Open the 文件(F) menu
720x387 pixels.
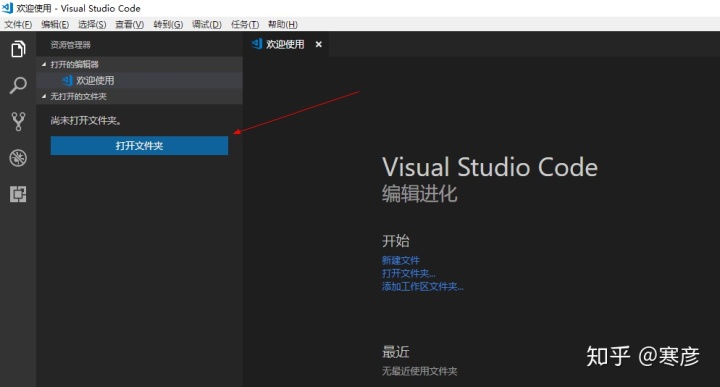point(18,24)
